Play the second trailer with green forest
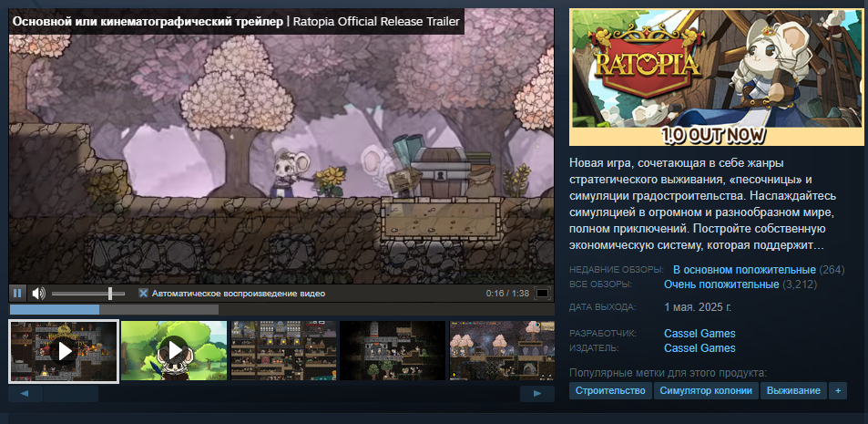 (174, 350)
